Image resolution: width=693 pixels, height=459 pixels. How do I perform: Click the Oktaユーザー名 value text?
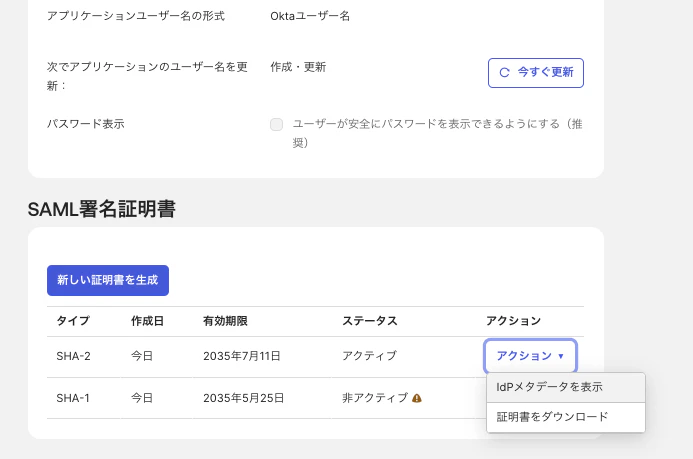pos(310,16)
